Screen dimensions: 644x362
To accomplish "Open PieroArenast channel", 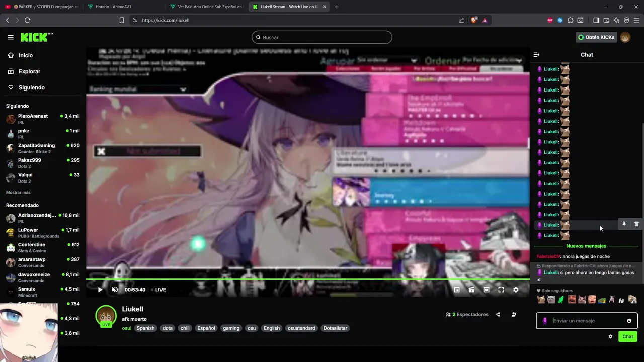I will point(42,119).
